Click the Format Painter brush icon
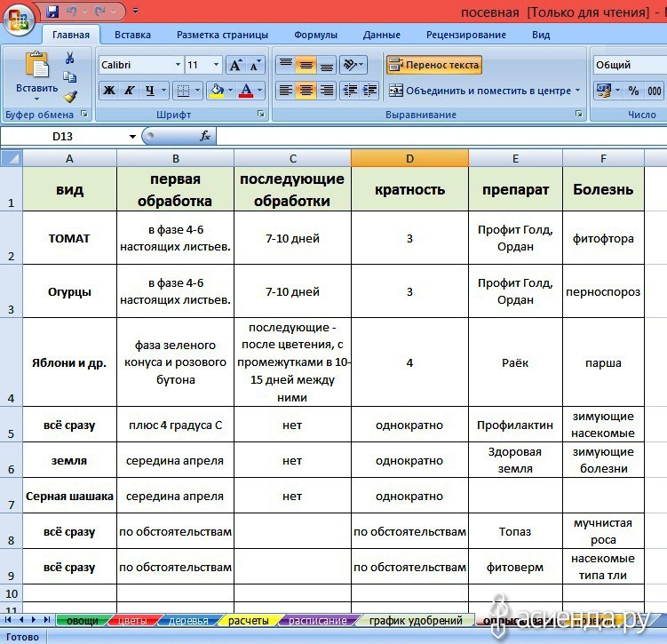 tap(70, 96)
